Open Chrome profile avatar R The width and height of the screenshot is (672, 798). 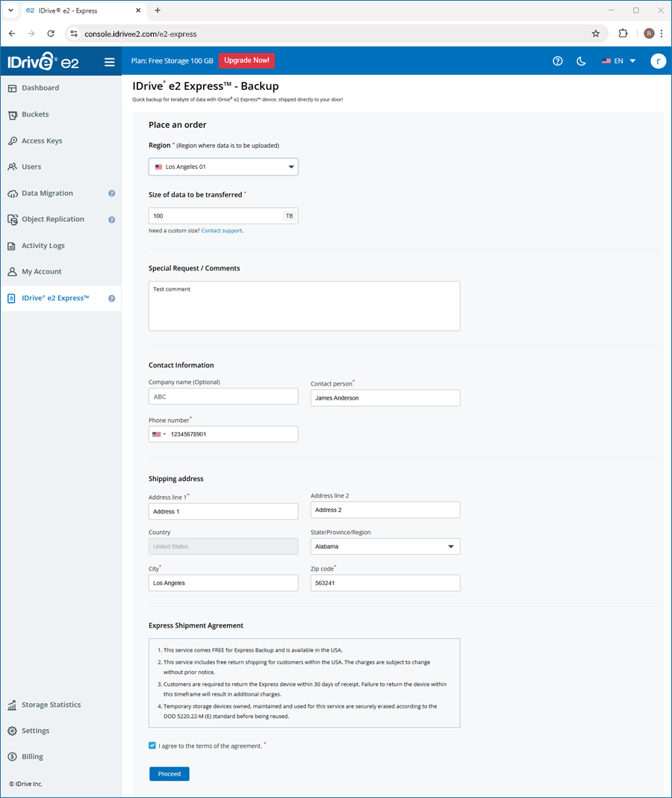point(649,34)
